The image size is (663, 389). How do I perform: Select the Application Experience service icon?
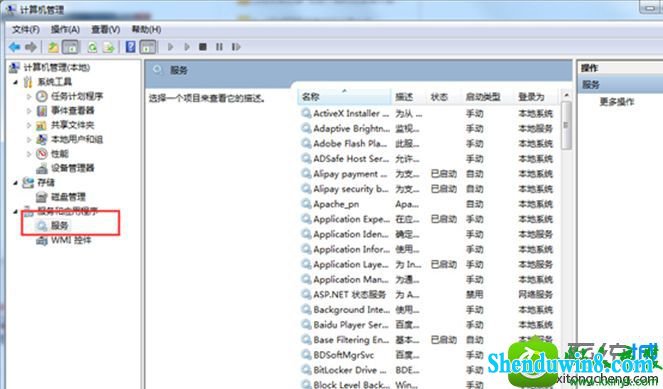pos(306,219)
